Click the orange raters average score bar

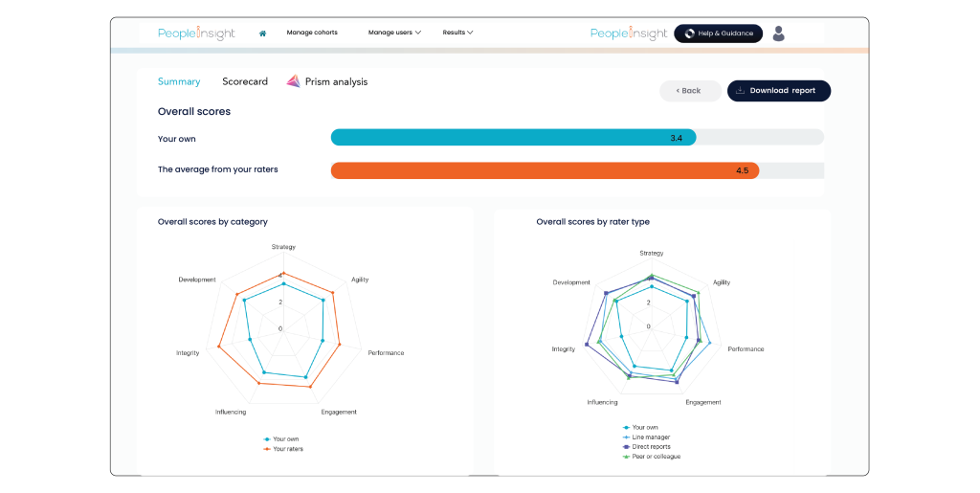(x=545, y=170)
